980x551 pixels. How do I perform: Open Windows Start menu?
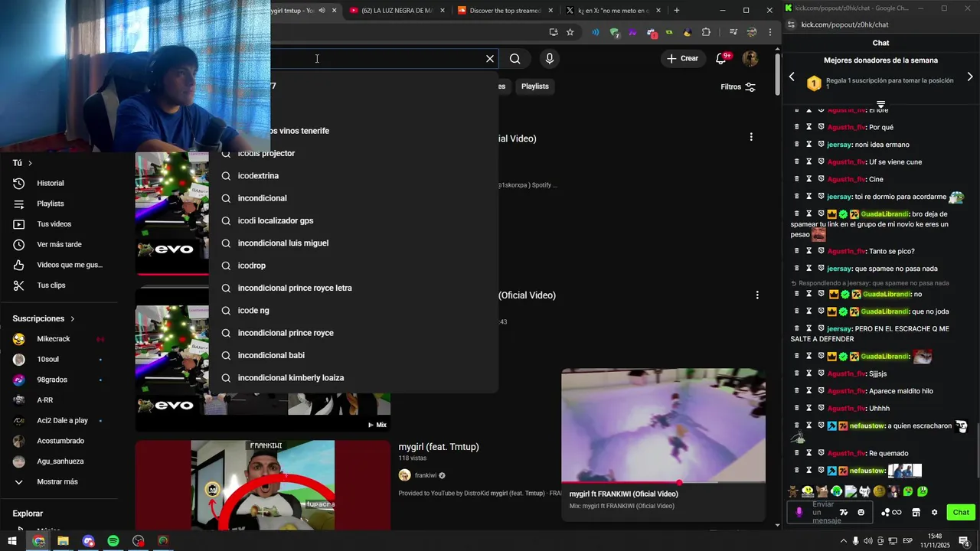pyautogui.click(x=12, y=541)
